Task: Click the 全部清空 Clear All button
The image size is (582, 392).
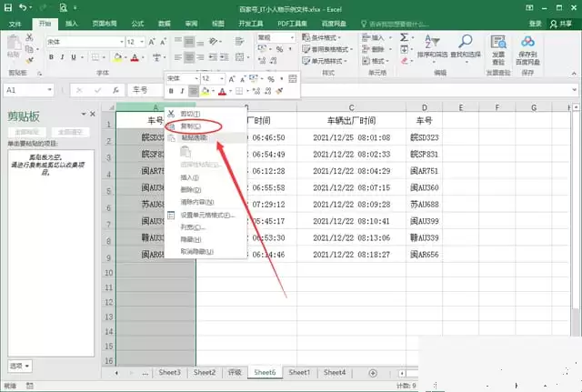Action: [x=70, y=132]
